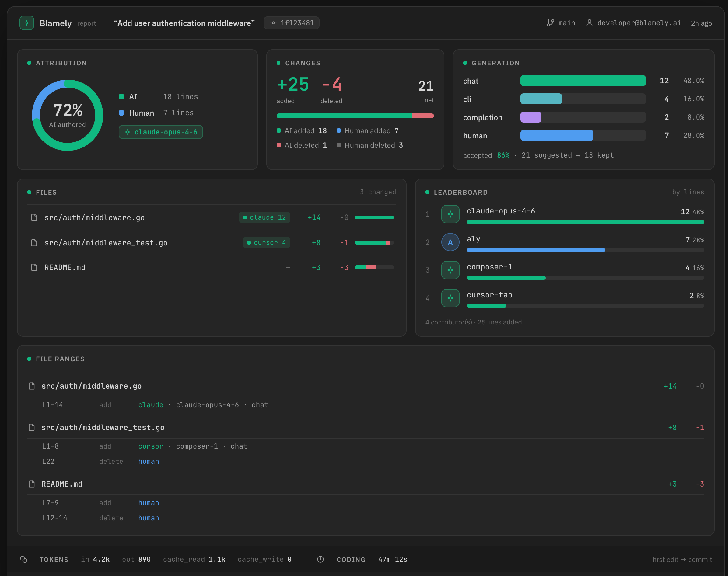Select aly in the leaderboard
728x576 pixels.
(474, 239)
